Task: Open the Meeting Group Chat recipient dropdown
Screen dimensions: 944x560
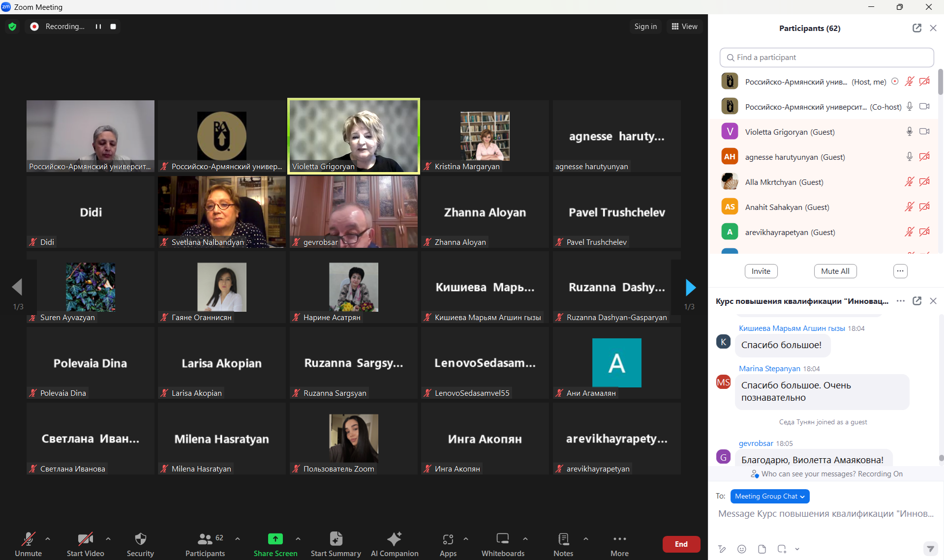Action: [x=769, y=496]
